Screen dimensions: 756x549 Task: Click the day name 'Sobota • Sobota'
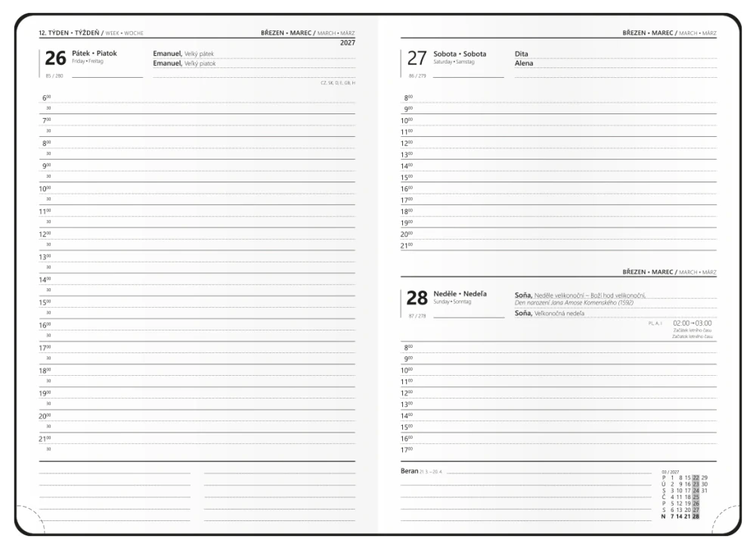(460, 54)
